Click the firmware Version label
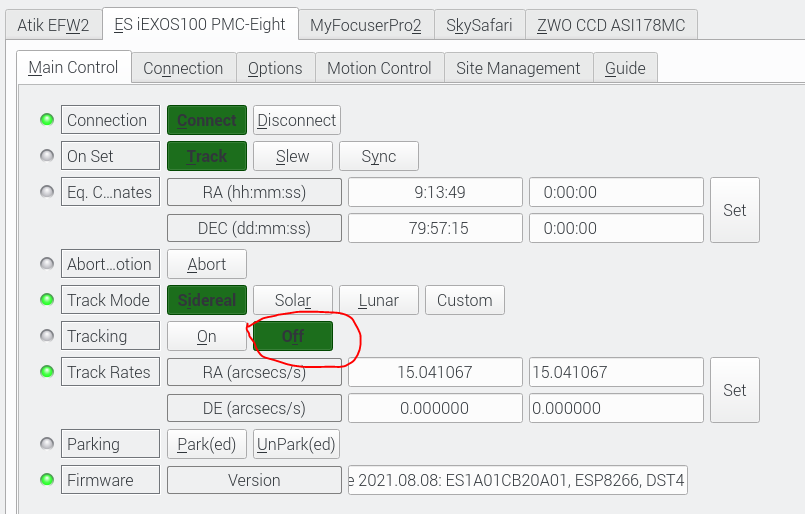805x514 pixels. pyautogui.click(x=255, y=480)
